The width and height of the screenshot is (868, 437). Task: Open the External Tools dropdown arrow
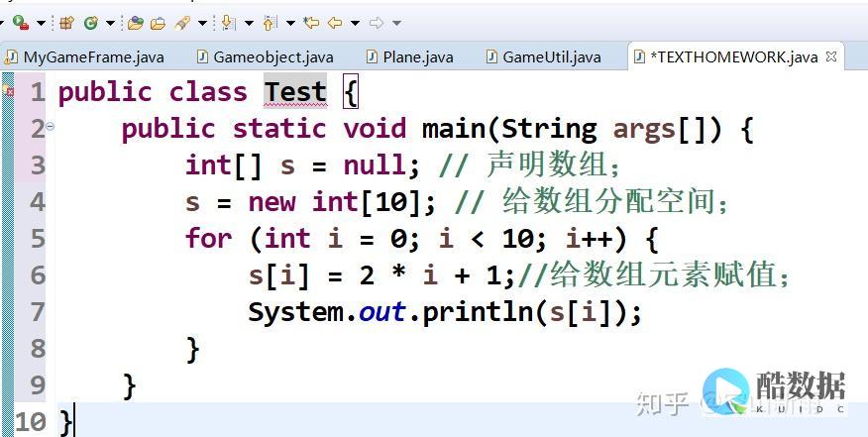tap(41, 23)
